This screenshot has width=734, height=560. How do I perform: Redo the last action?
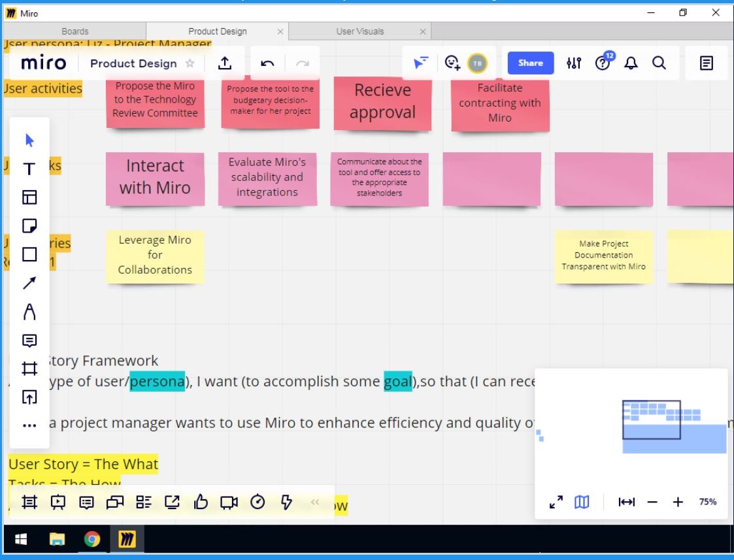(x=303, y=63)
